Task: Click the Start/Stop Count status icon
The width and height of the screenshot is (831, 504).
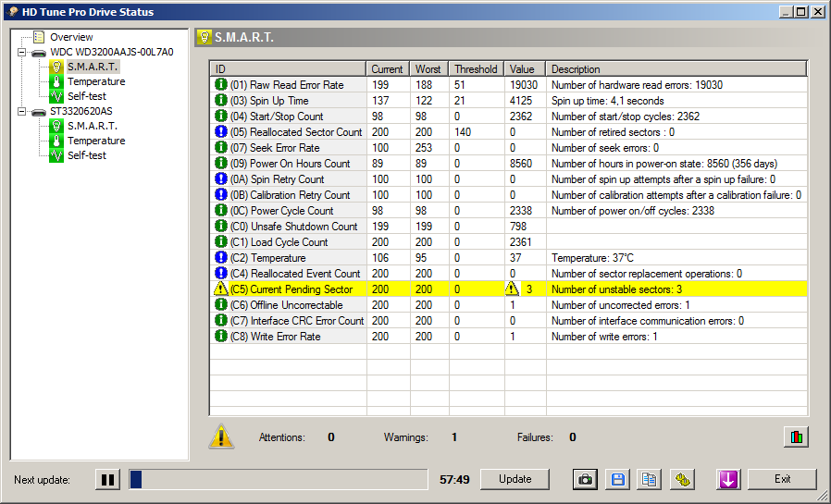Action: [x=220, y=116]
